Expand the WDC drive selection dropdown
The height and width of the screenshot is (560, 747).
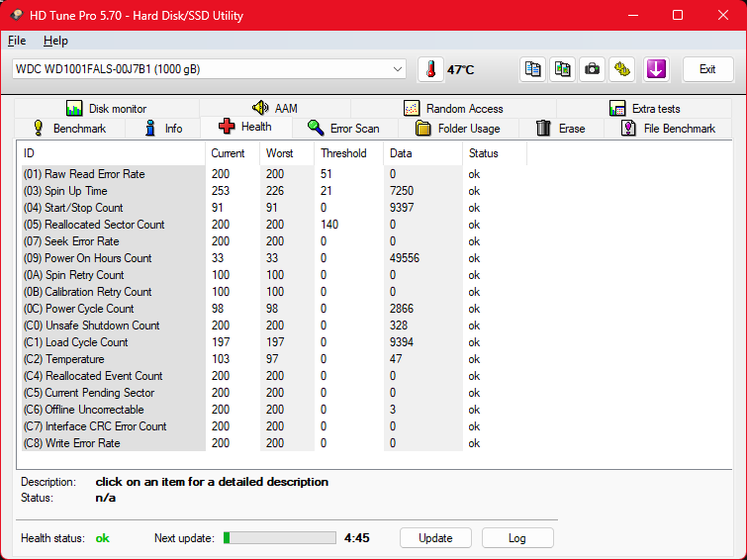[398, 69]
